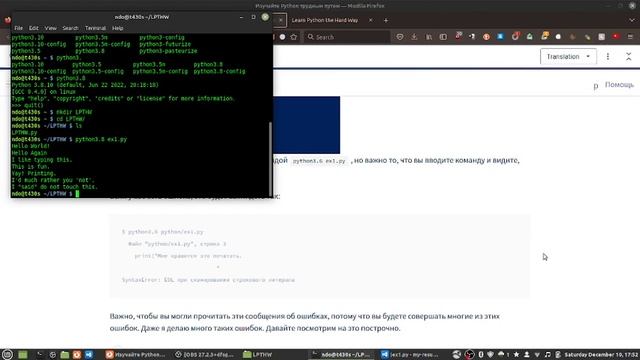
Task: Click the Firefox Search field
Action: [347, 37]
